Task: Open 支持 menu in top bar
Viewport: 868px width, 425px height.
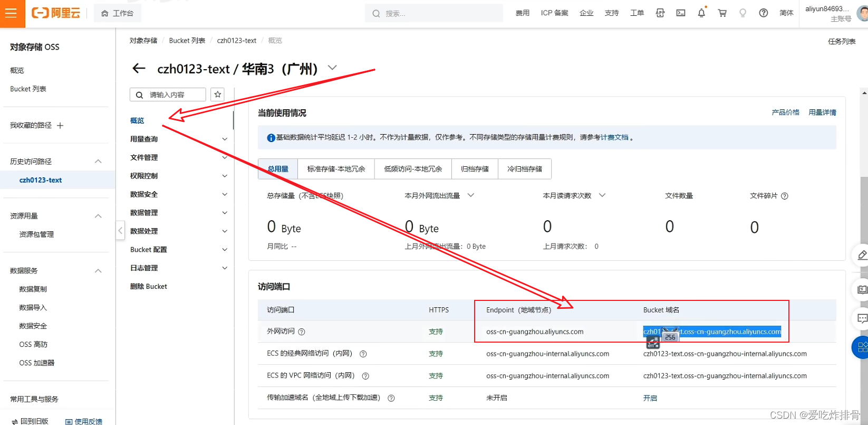Action: 612,13
